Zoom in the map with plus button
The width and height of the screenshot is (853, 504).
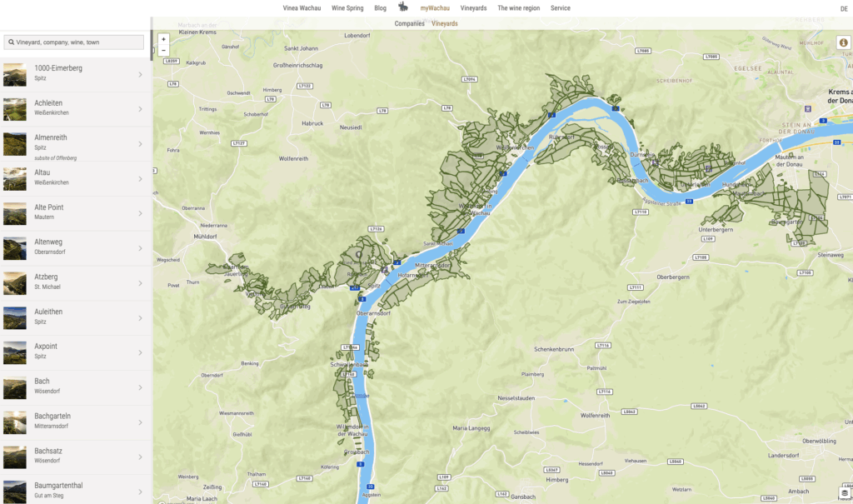tap(163, 39)
